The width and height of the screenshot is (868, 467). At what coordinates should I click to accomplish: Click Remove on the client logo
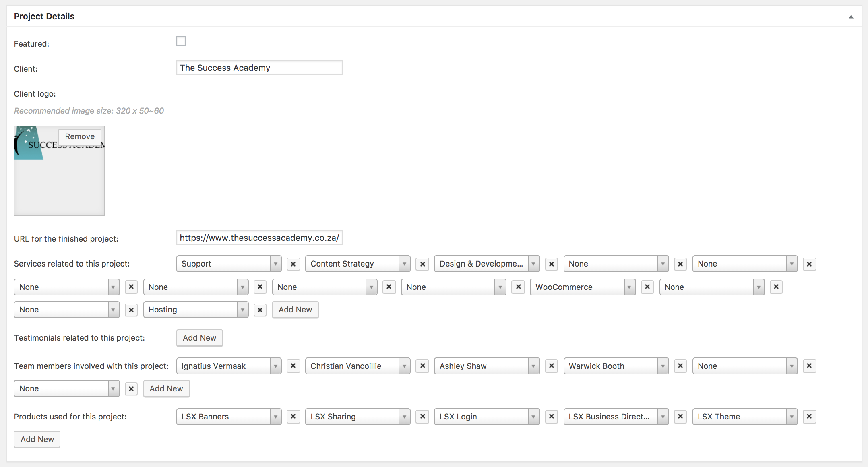point(80,137)
